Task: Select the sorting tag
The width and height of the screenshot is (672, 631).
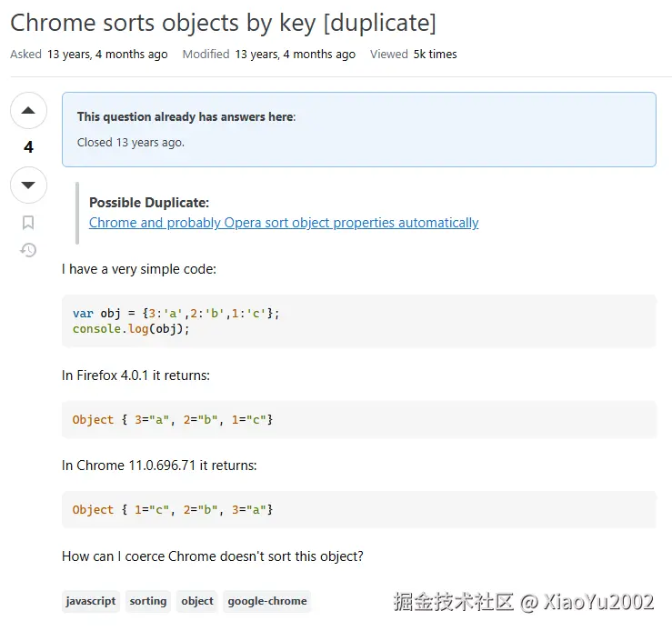Action: pyautogui.click(x=148, y=601)
